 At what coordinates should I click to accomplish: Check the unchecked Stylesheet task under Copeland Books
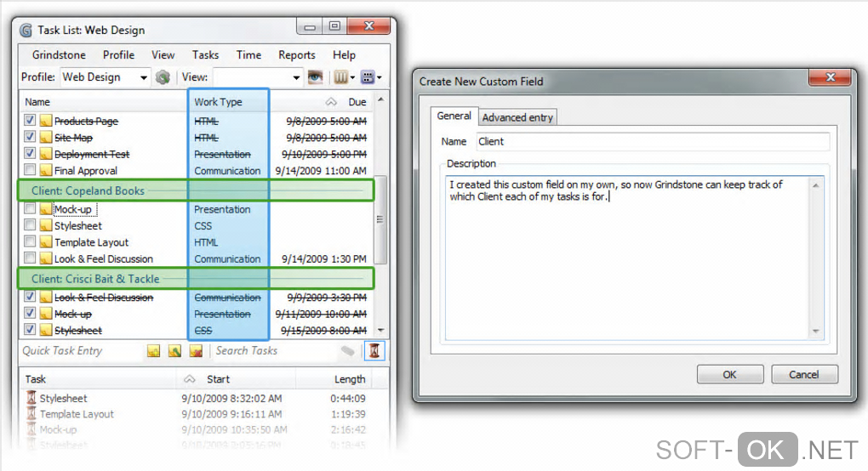30,224
